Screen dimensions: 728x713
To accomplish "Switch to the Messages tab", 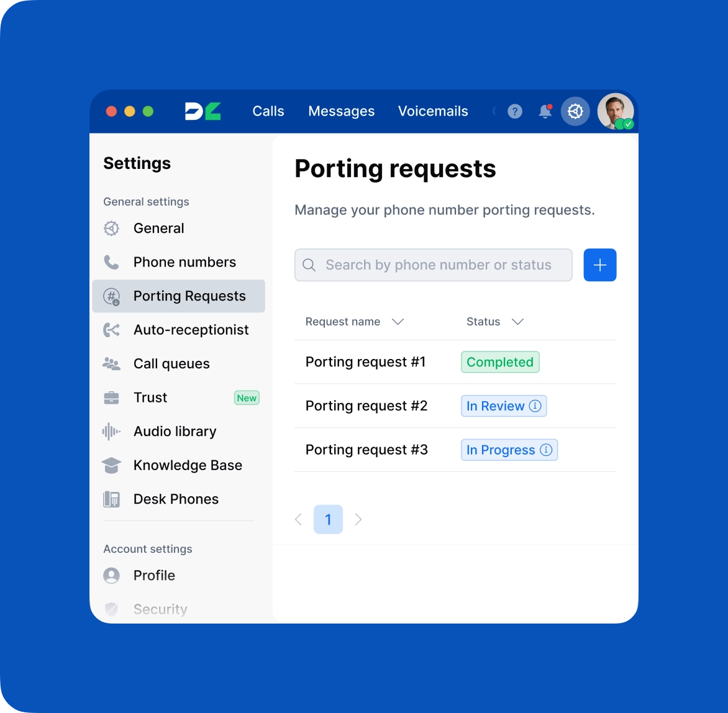I will point(341,111).
